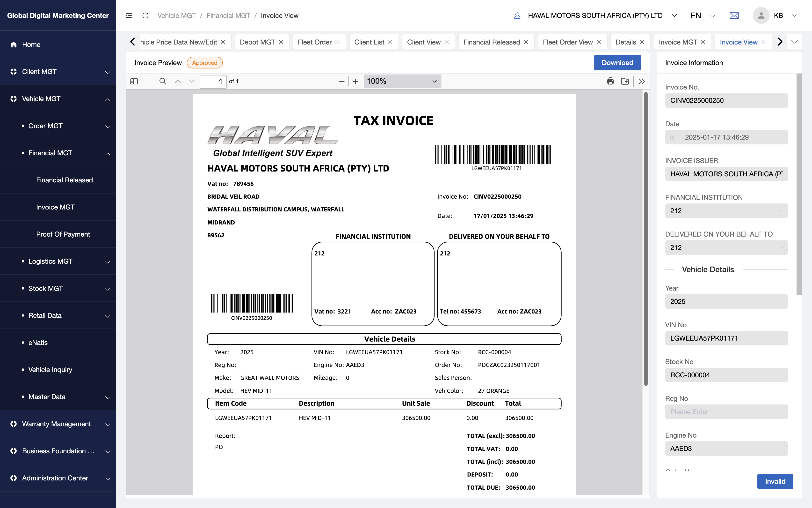Viewport: 812px width, 508px height.
Task: Open company selector dropdown arrow
Action: 674,15
